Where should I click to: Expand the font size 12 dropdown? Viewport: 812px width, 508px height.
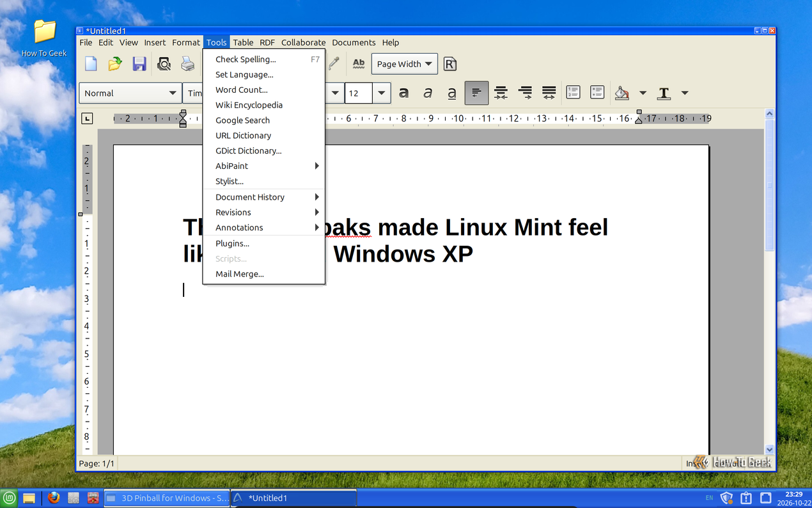tap(382, 93)
